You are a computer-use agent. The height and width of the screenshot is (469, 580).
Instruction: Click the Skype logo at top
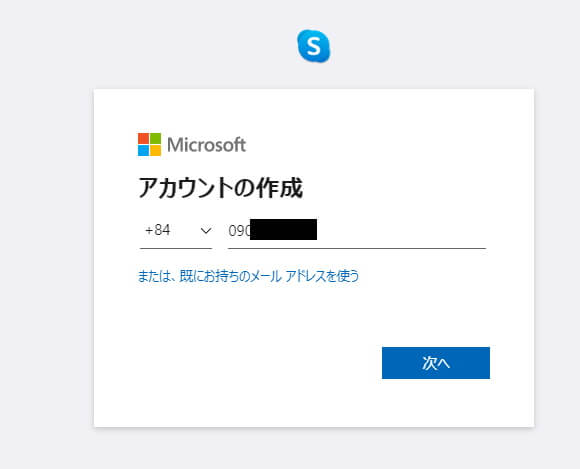(314, 47)
